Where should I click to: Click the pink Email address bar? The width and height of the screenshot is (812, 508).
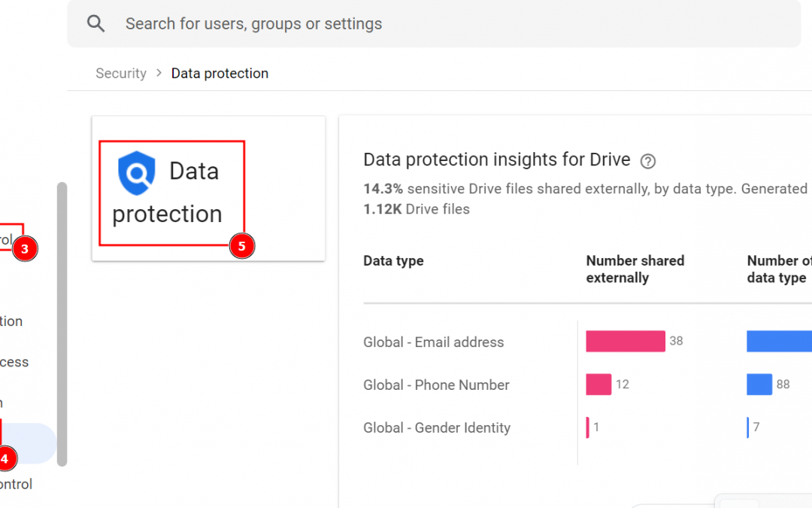(x=626, y=341)
